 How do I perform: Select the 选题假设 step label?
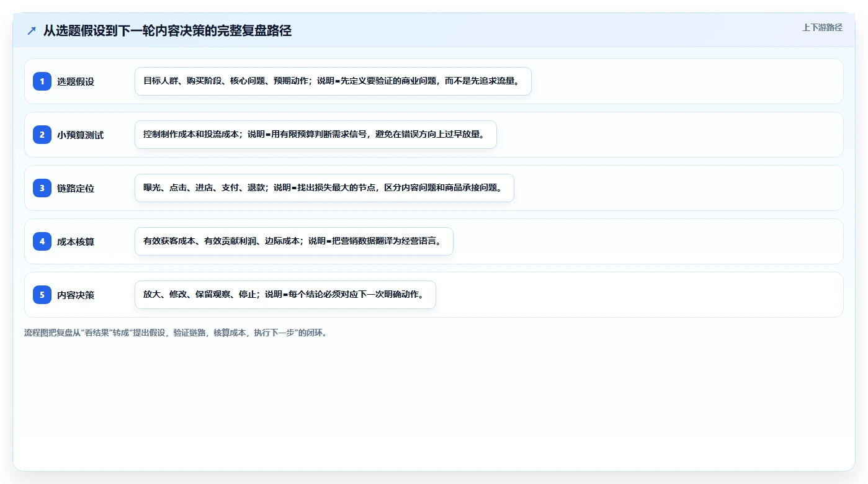pyautogui.click(x=76, y=81)
